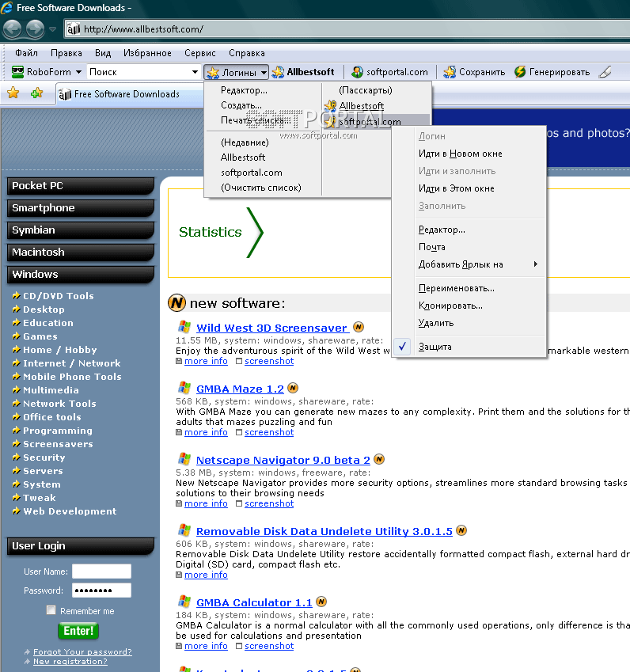Viewport: 630px width, 672px height.
Task: Select Allbestsoft passcard in the menu
Action: point(361,106)
